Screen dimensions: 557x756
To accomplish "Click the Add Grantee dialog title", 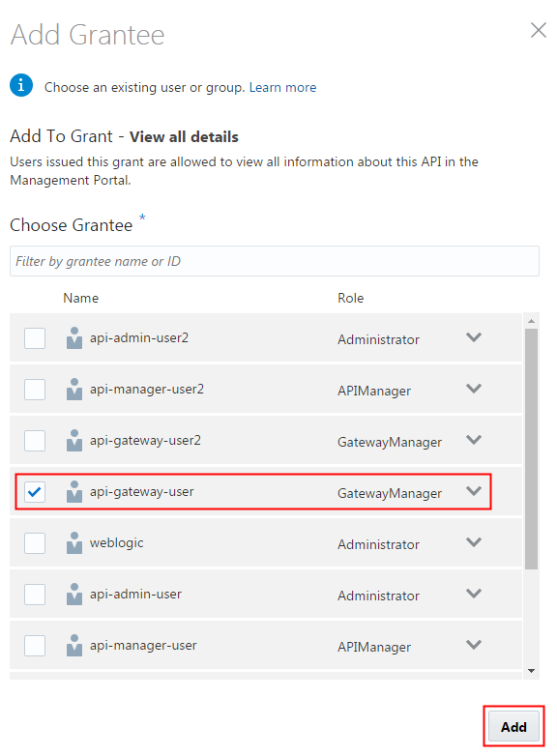I will (88, 35).
